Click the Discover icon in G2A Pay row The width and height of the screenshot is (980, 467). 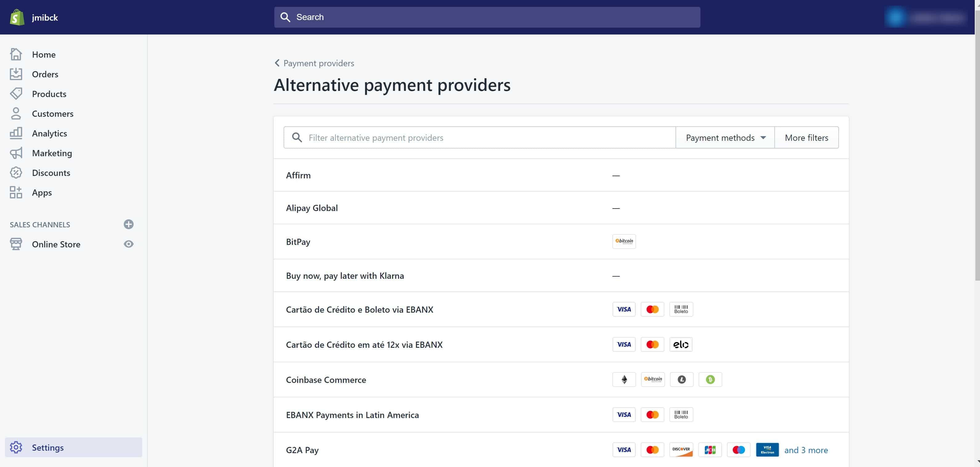point(681,449)
